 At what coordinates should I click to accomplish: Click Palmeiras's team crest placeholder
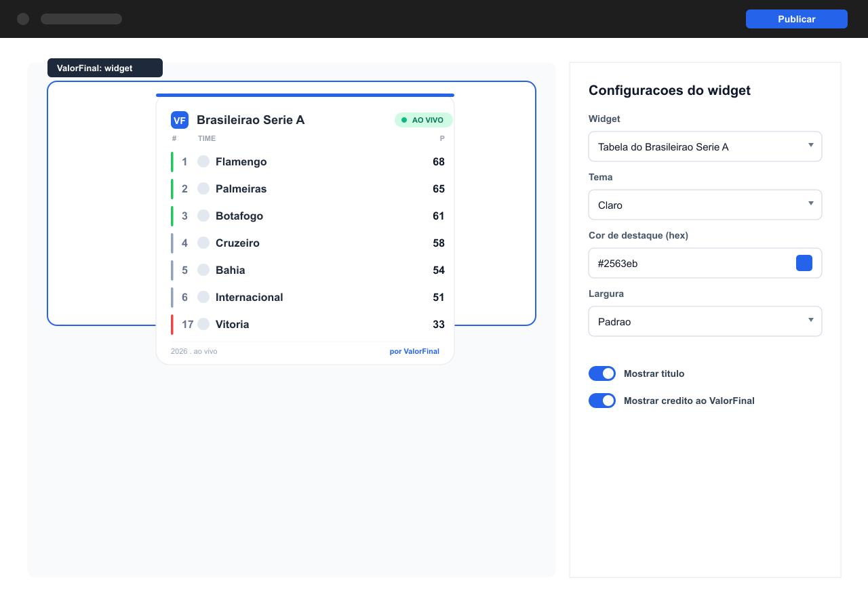click(x=203, y=188)
